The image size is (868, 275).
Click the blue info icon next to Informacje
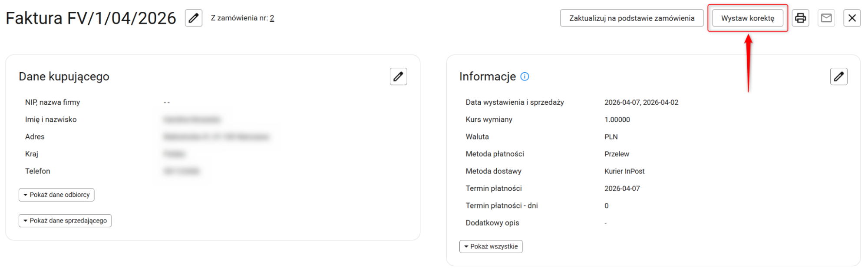point(525,77)
